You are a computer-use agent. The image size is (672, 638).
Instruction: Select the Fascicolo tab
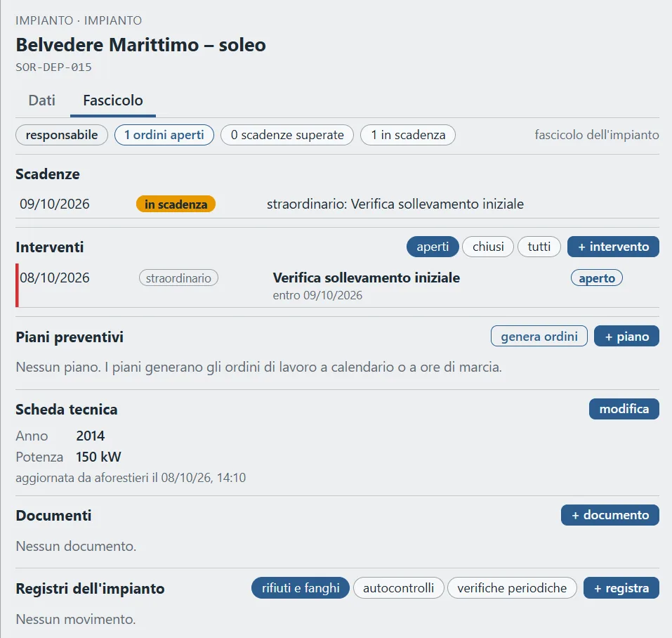click(113, 100)
